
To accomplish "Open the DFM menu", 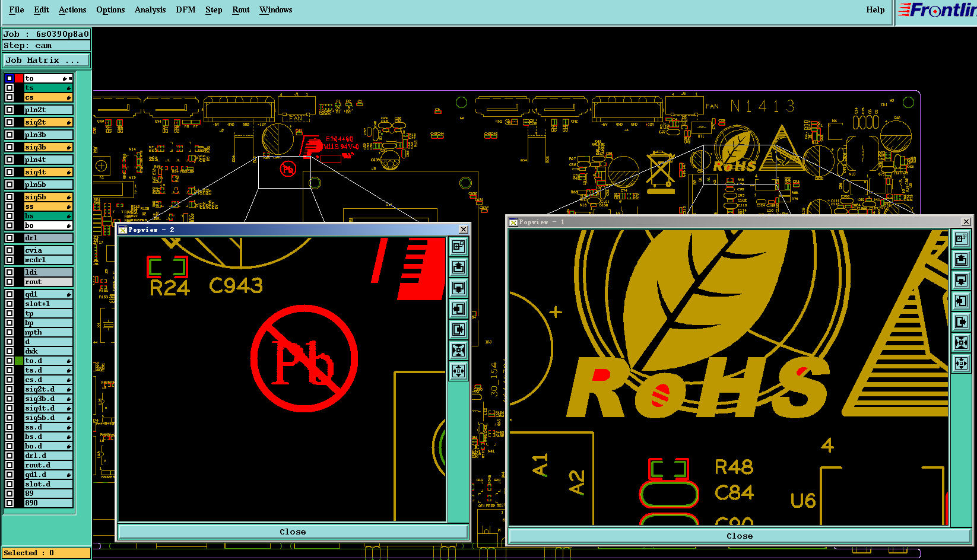I will click(x=186, y=10).
